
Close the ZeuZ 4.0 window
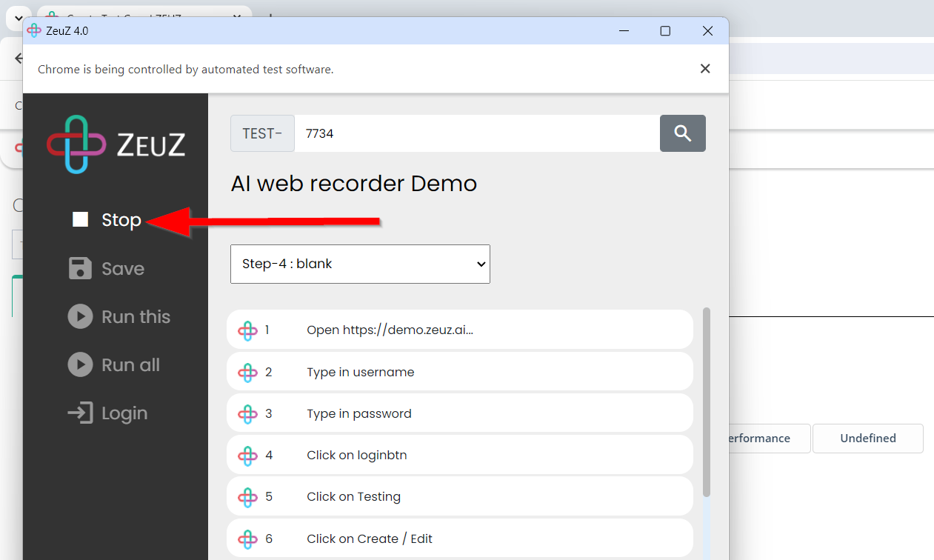(x=707, y=30)
